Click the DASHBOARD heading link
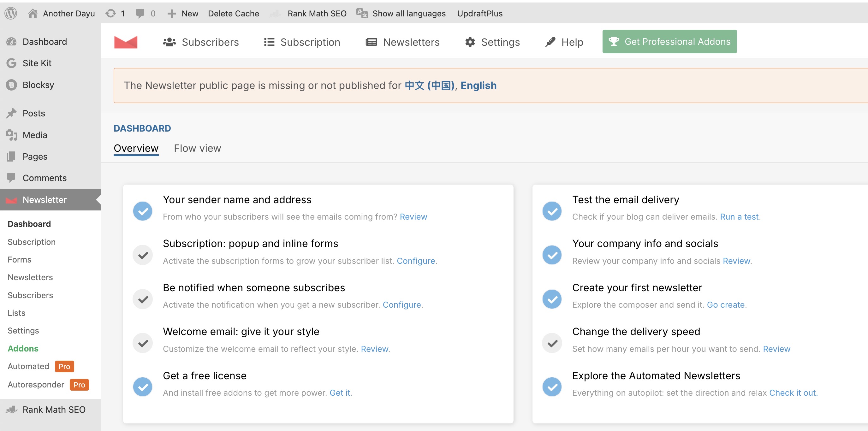 click(142, 128)
